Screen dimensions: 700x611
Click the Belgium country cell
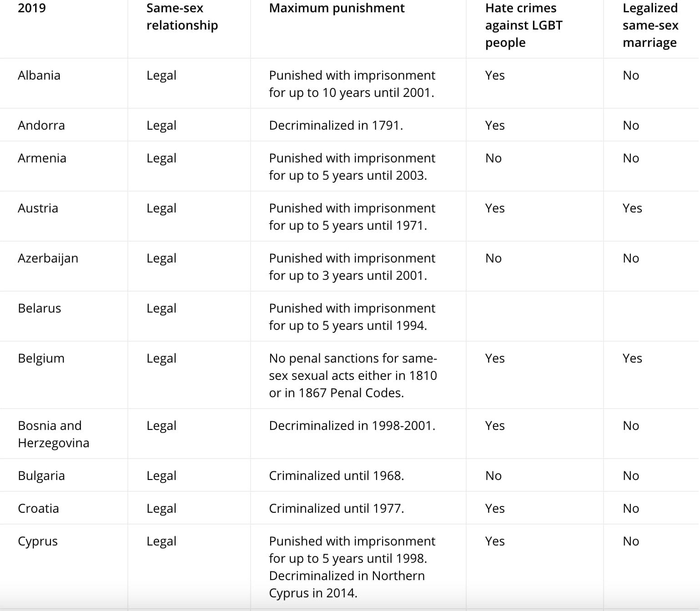41,359
